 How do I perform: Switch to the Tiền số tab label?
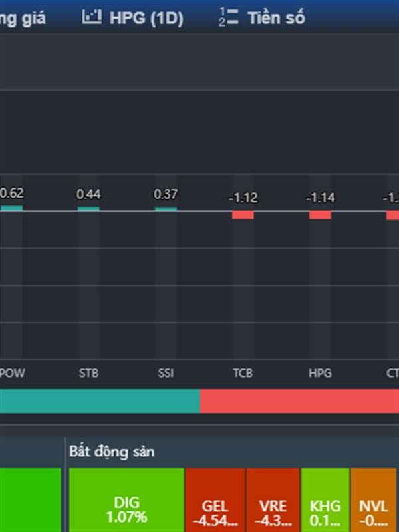click(x=276, y=19)
